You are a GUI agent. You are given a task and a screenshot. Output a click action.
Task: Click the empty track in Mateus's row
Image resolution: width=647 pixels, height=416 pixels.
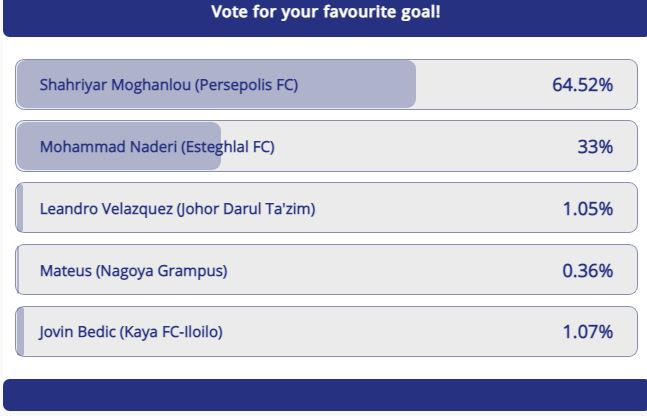tap(400, 271)
